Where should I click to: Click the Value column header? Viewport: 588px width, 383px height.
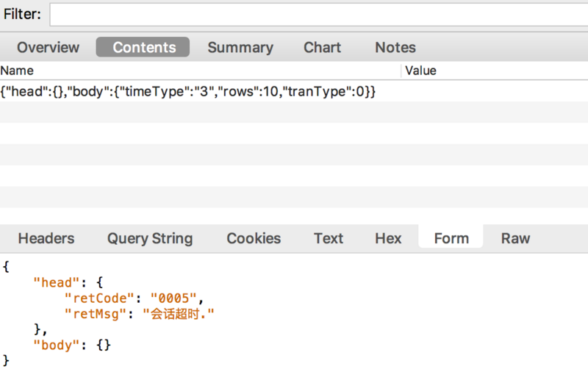[421, 71]
